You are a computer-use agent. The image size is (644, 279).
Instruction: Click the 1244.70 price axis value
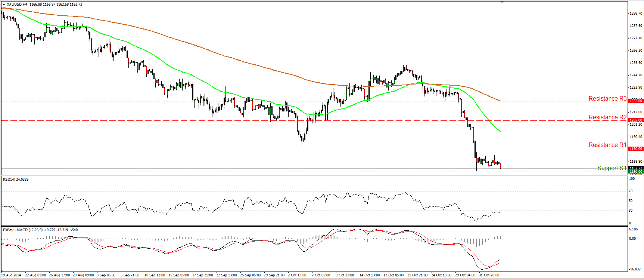point(636,75)
